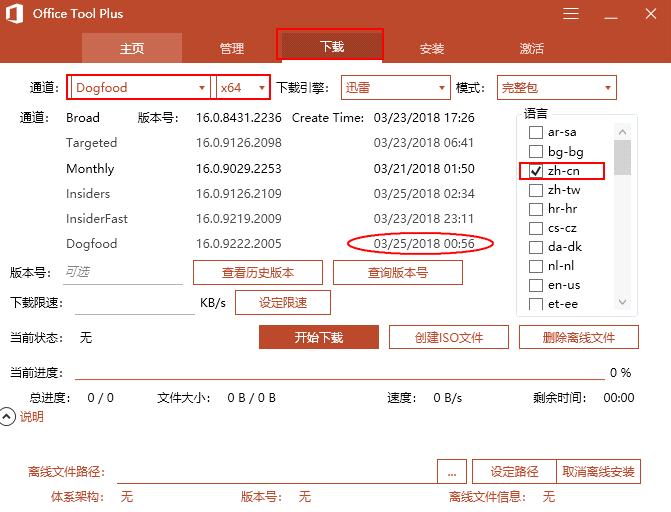
Task: Focus the 下载限速 speed input field
Action: [135, 303]
